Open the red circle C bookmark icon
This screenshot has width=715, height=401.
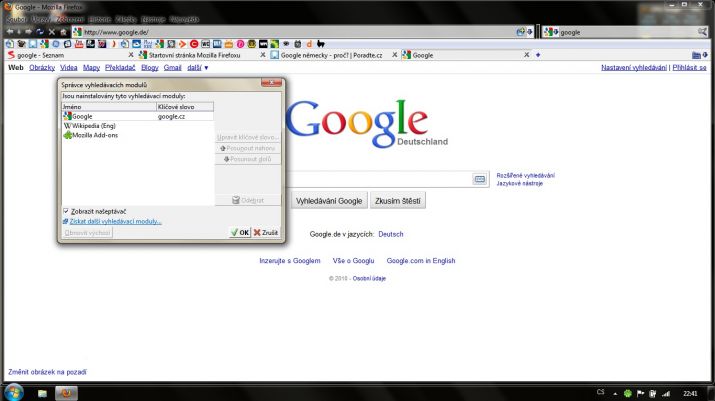[194, 44]
